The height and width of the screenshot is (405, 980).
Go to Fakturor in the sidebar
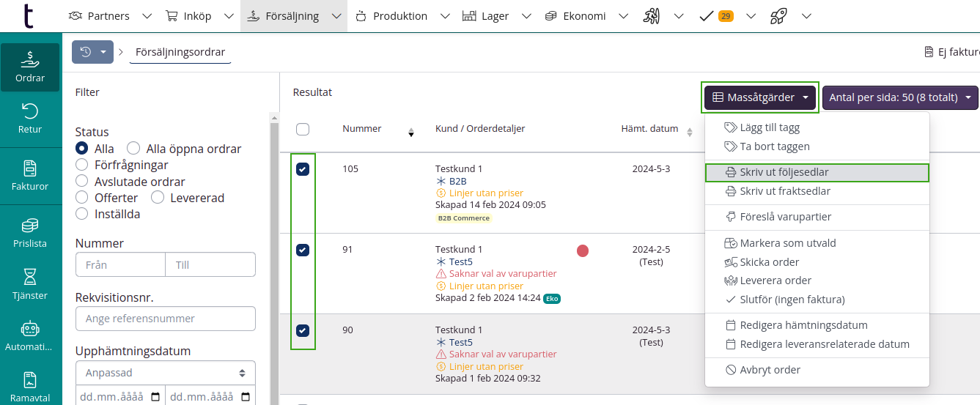[x=30, y=176]
